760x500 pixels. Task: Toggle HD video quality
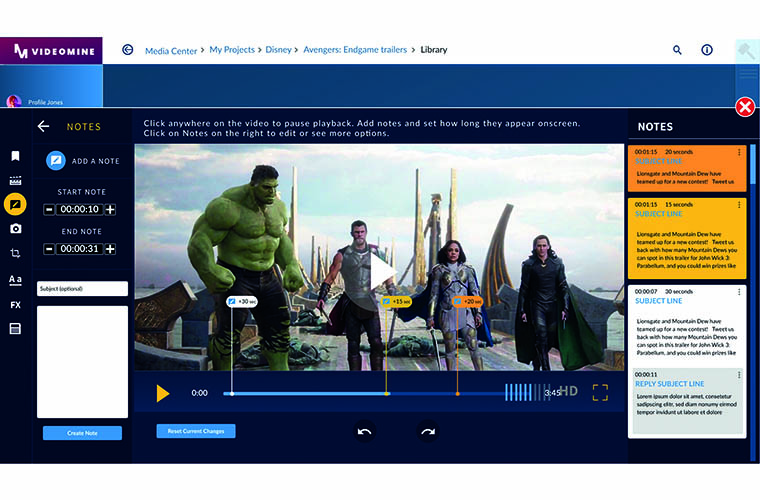[x=568, y=392]
